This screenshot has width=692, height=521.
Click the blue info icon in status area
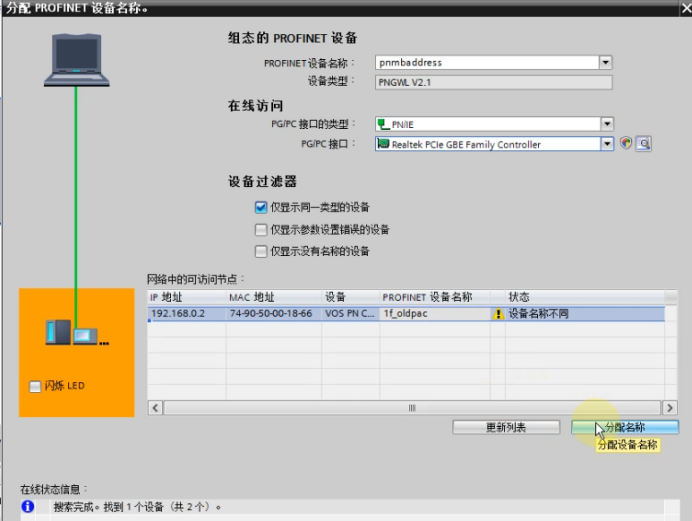pos(27,506)
